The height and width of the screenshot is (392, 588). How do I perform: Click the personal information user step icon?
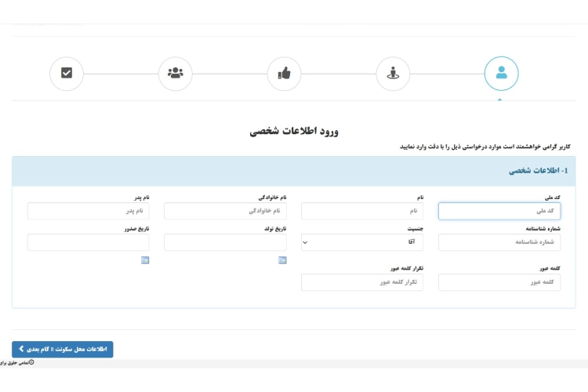click(501, 74)
